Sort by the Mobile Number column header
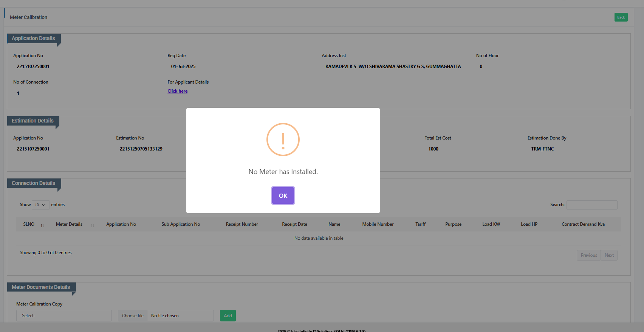The height and width of the screenshot is (332, 644). [x=378, y=224]
